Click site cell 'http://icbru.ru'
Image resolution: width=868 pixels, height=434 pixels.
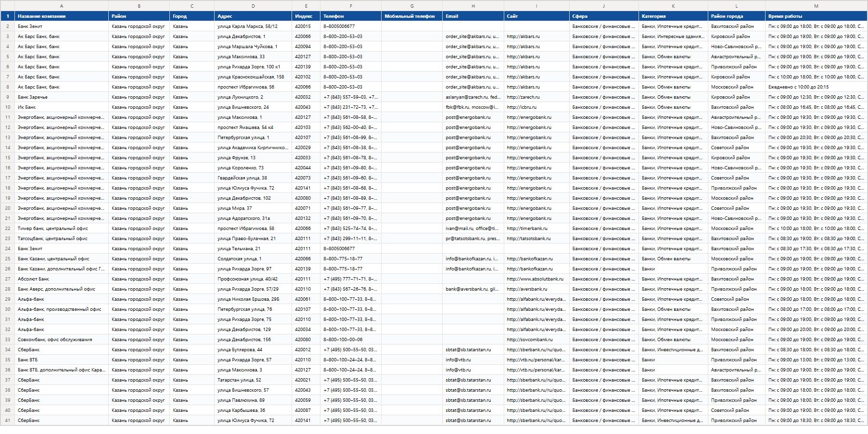pyautogui.click(x=536, y=107)
